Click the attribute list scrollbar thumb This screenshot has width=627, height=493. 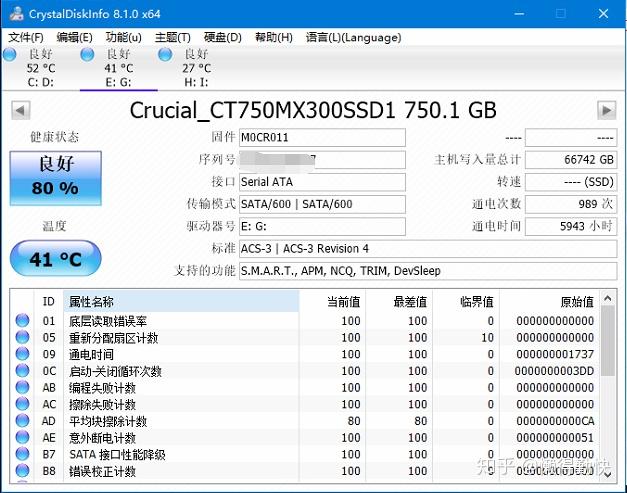tap(608, 341)
